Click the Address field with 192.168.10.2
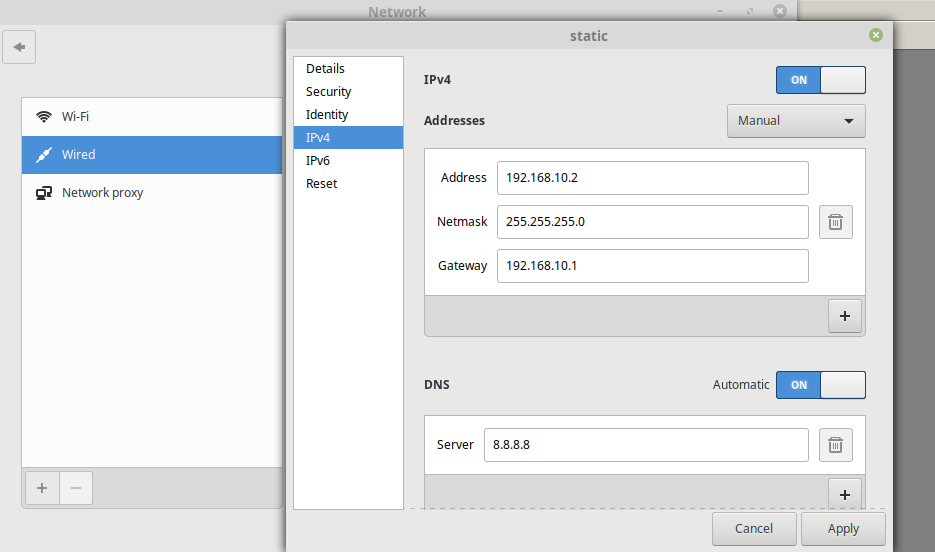 click(652, 178)
